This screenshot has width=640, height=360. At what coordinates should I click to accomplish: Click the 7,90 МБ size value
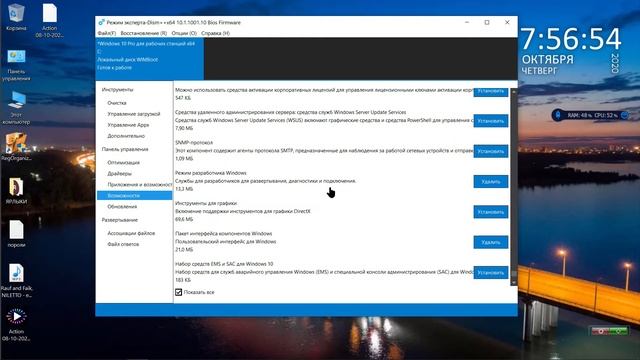coord(184,128)
